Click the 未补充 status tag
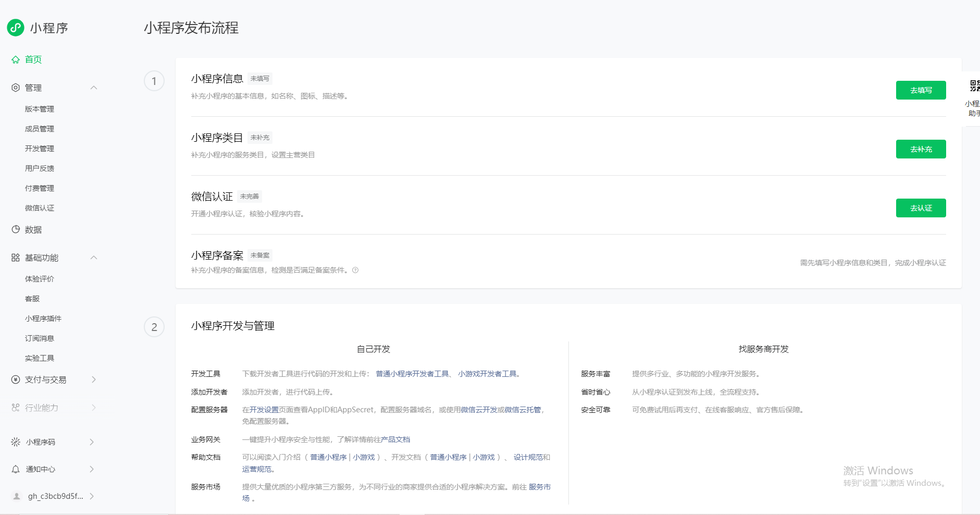The width and height of the screenshot is (980, 515). click(260, 138)
